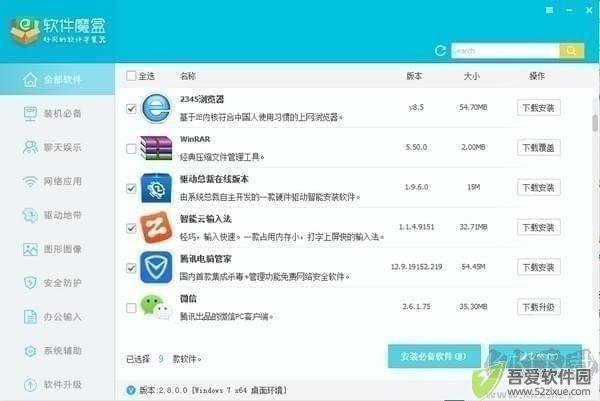Open the 全部软件 category
The image size is (600, 401).
(x=57, y=80)
